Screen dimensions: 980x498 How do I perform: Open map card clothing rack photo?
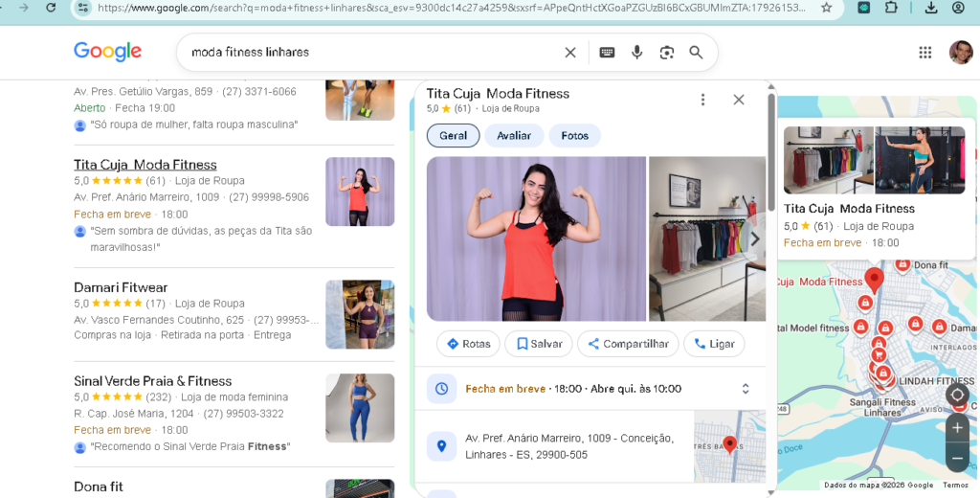pyautogui.click(x=829, y=160)
